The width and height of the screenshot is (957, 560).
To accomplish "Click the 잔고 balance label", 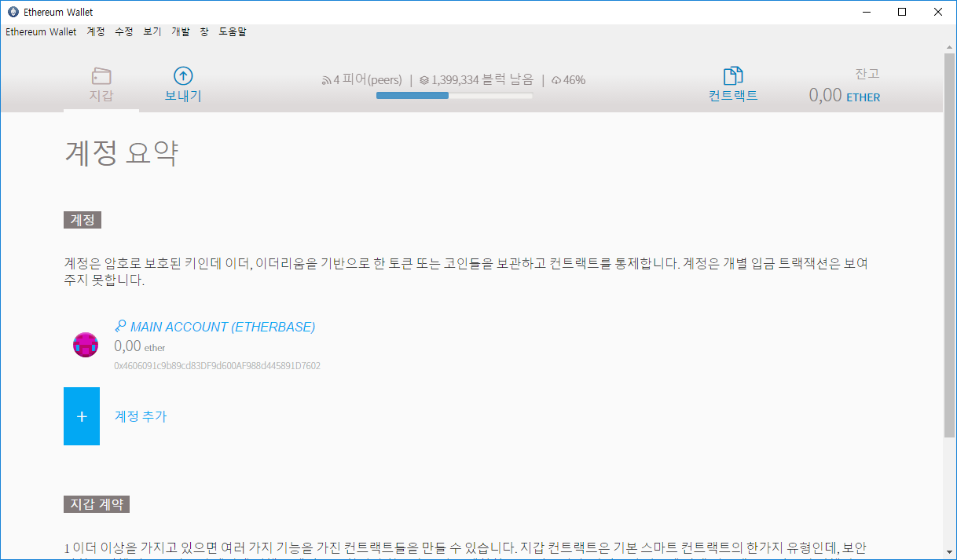I will coord(867,74).
